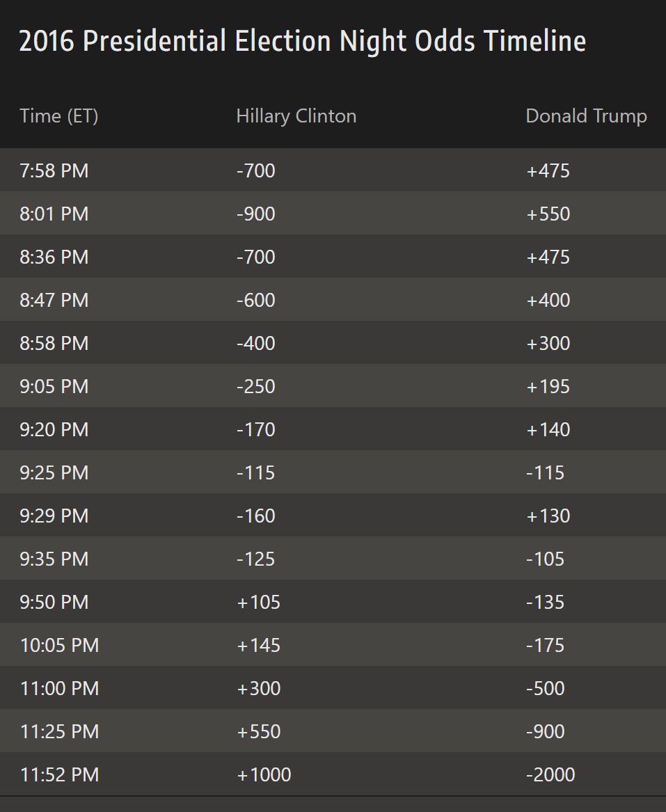Image resolution: width=666 pixels, height=812 pixels.
Task: Click Trump's +140 odds value
Action: tap(548, 429)
